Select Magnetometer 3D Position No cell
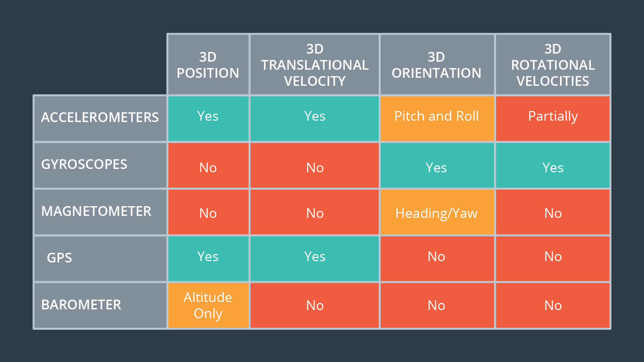Viewport: 644px width, 362px height. (x=208, y=212)
